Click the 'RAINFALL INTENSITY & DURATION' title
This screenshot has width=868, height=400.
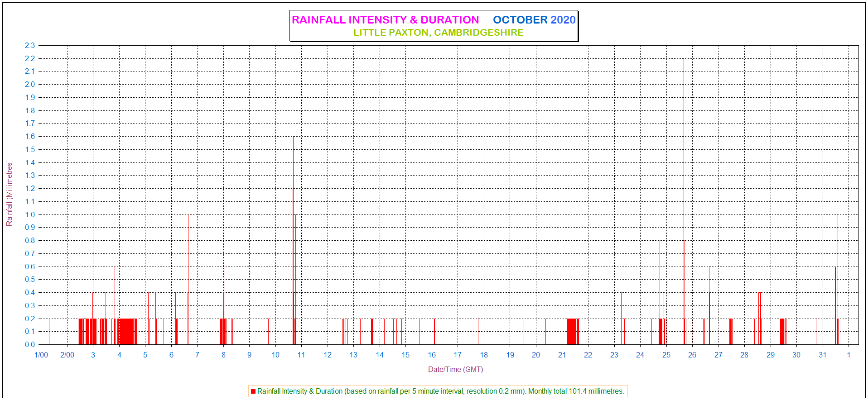coord(385,20)
